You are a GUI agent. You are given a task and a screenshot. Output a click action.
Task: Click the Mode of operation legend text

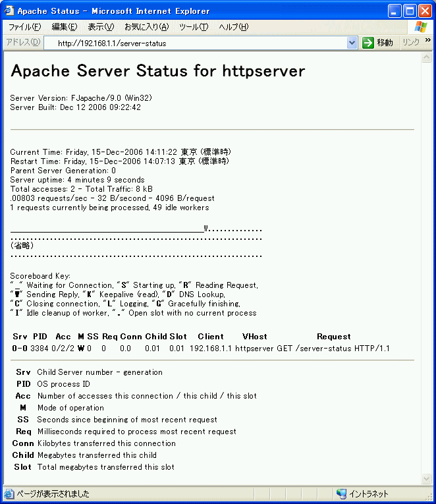click(70, 408)
